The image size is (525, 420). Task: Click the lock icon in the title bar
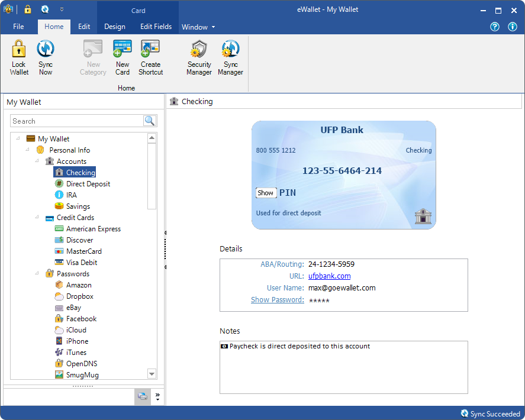pos(28,9)
